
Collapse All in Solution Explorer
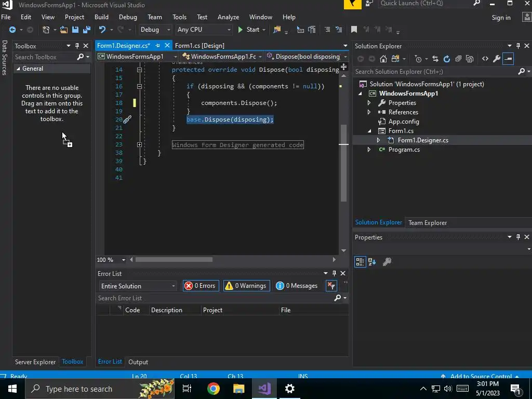coord(458,59)
